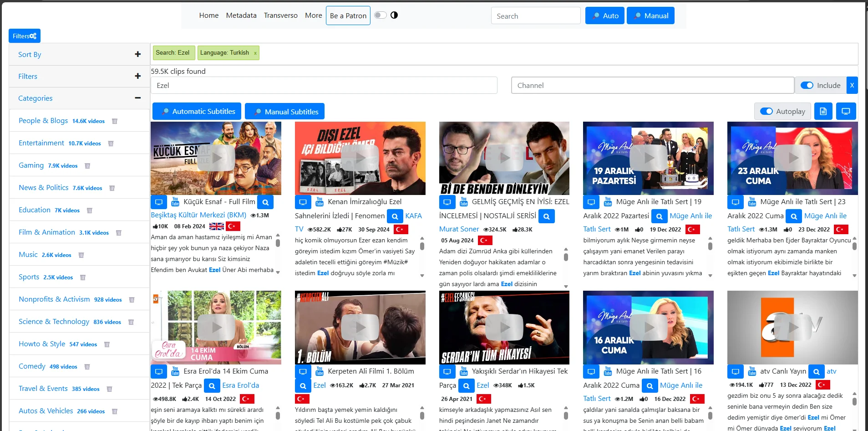Click the contrast dark-mode icon
Image resolution: width=868 pixels, height=431 pixels.
point(394,15)
